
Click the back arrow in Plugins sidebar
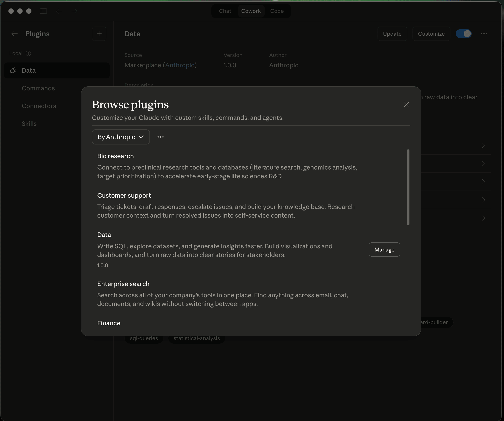coord(14,34)
